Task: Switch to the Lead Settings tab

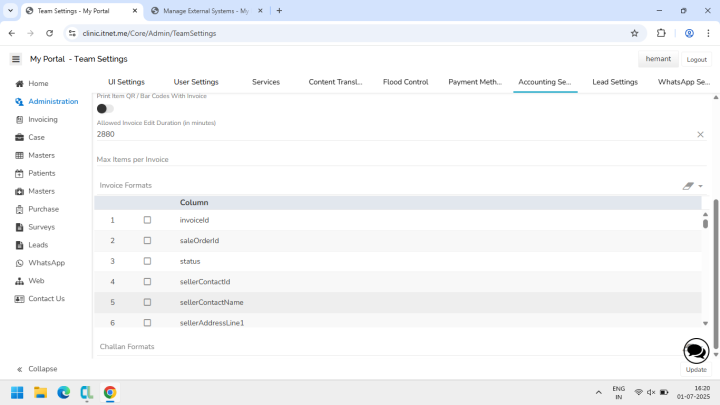Action: (x=615, y=82)
